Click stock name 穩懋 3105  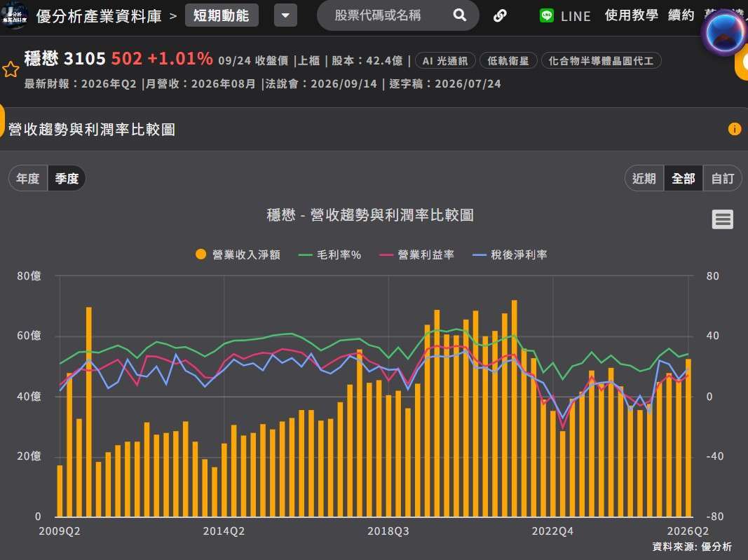click(65, 58)
